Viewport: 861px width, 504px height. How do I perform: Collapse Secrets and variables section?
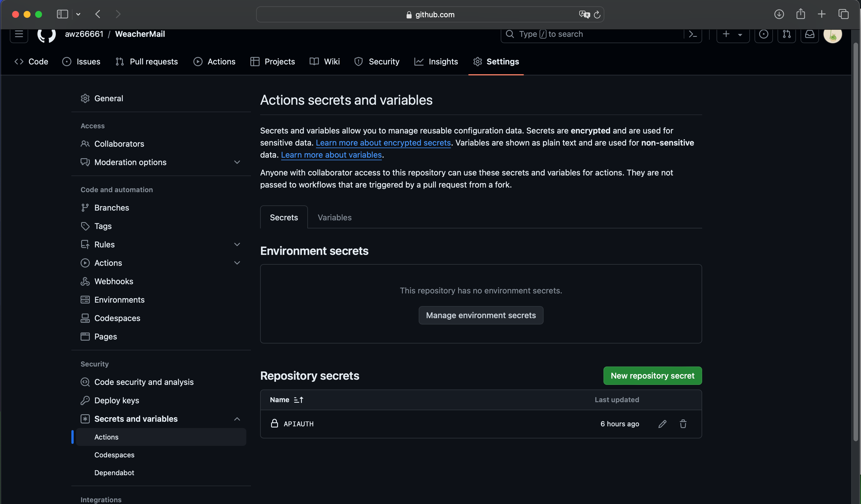pos(237,419)
